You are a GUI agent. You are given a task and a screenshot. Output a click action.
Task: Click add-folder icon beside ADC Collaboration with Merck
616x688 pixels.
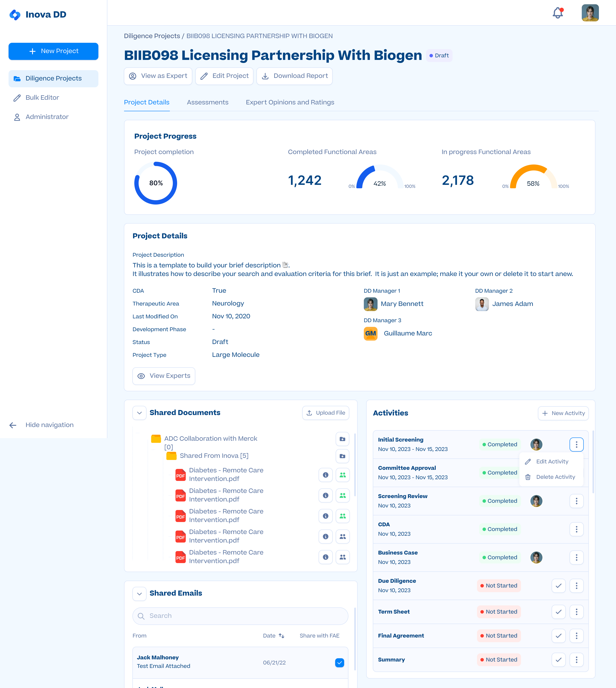[x=342, y=439]
